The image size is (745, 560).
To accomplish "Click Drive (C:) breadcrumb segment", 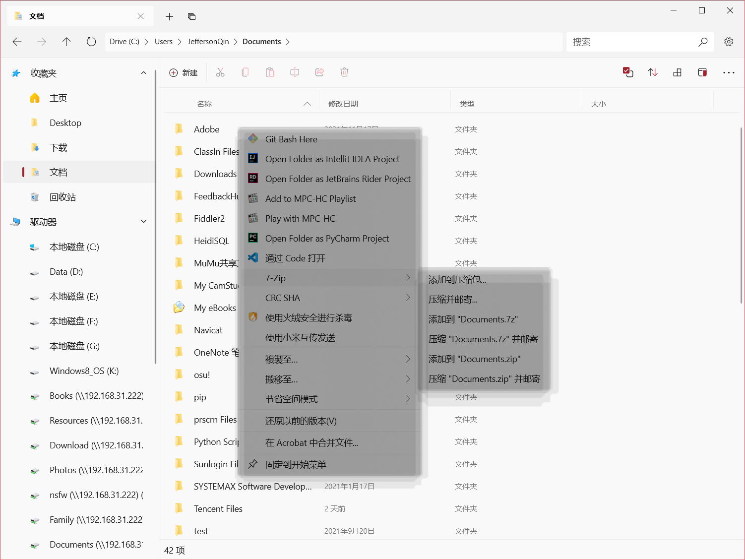I will click(124, 42).
